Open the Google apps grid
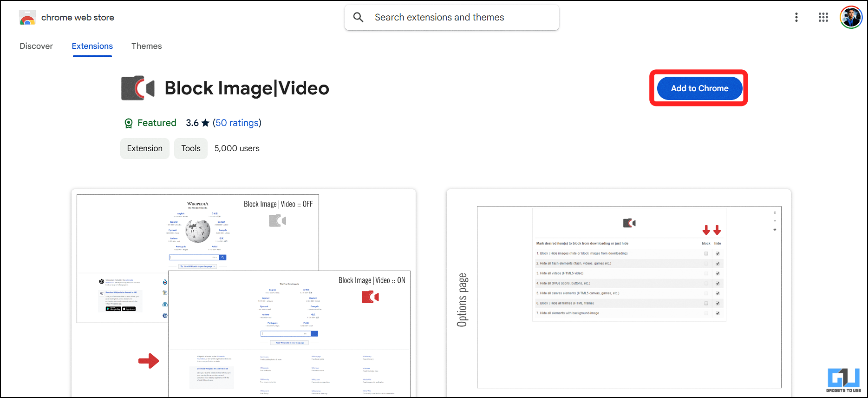This screenshot has width=868, height=398. tap(823, 17)
